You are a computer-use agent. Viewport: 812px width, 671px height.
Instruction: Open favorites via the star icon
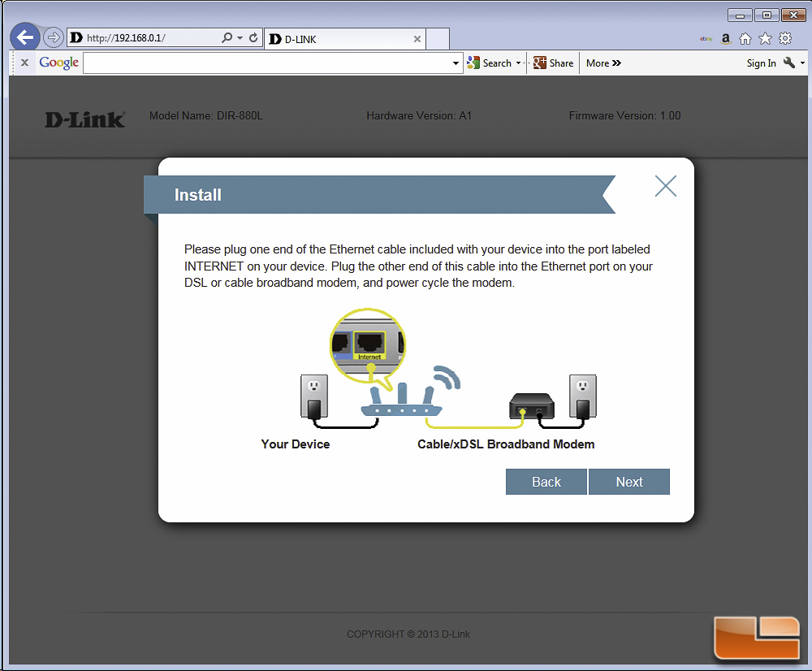click(765, 38)
